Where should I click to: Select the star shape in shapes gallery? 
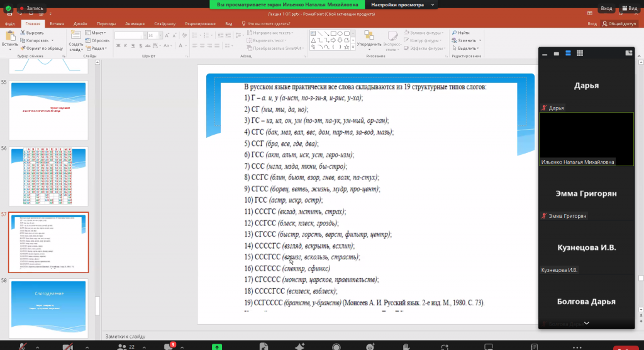click(x=347, y=47)
